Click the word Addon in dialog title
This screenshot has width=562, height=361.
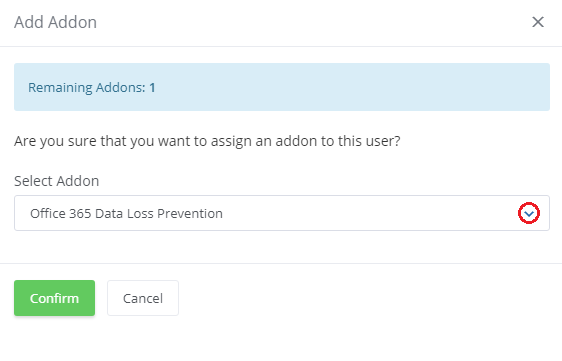click(x=73, y=22)
